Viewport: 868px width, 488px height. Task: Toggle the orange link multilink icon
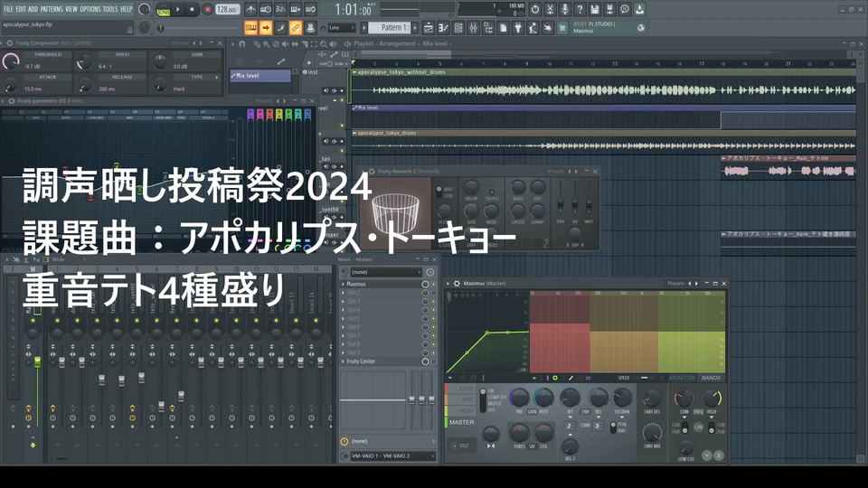coord(296,28)
